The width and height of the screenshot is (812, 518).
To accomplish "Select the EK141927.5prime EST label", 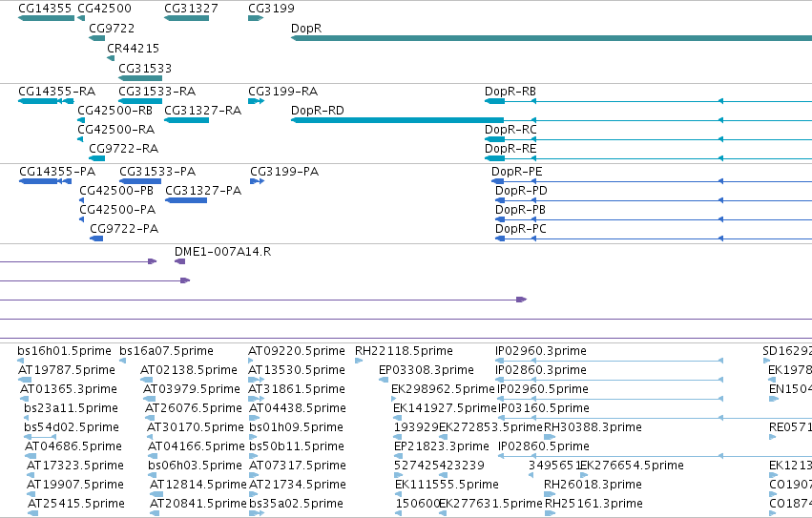I will tap(446, 408).
